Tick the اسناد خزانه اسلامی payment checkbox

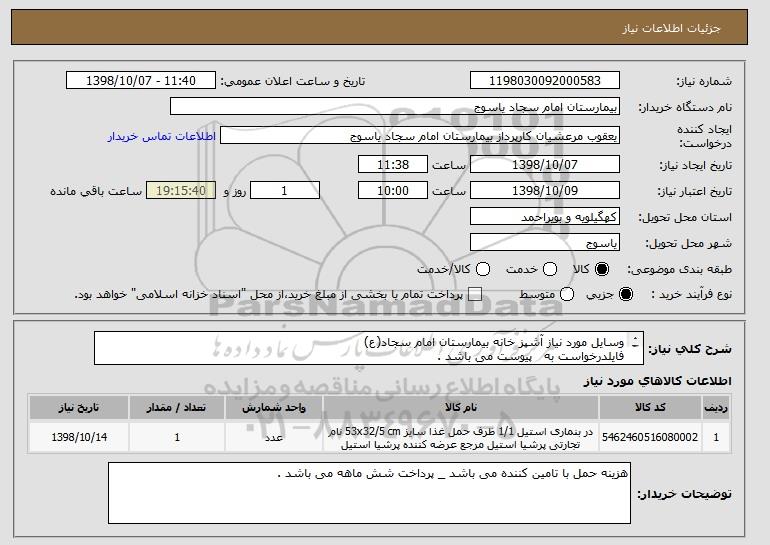pyautogui.click(x=475, y=294)
